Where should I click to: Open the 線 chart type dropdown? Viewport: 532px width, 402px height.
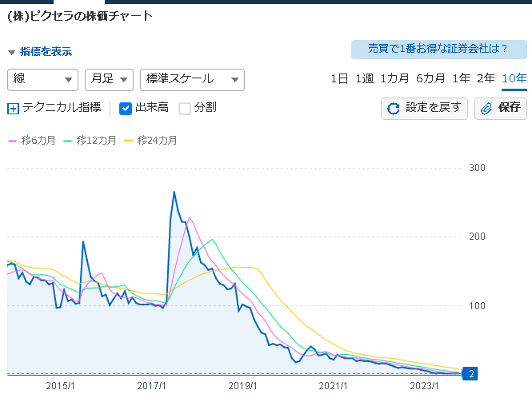tap(42, 80)
